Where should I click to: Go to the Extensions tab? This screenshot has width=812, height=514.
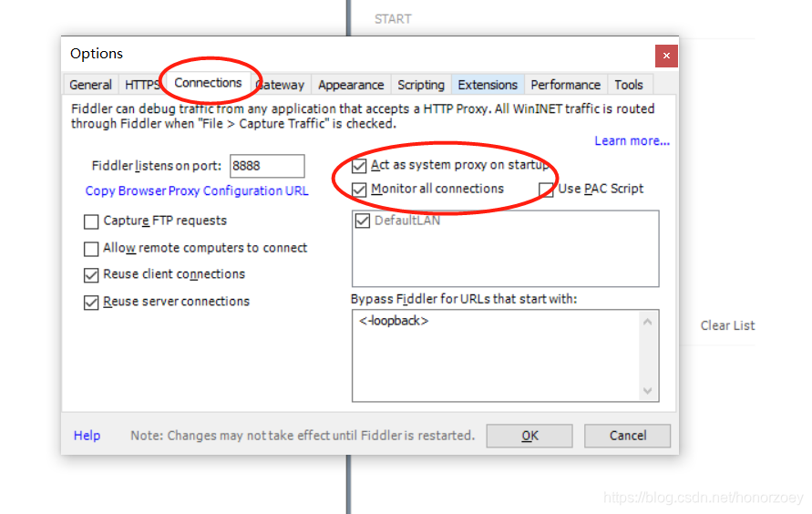click(x=488, y=85)
